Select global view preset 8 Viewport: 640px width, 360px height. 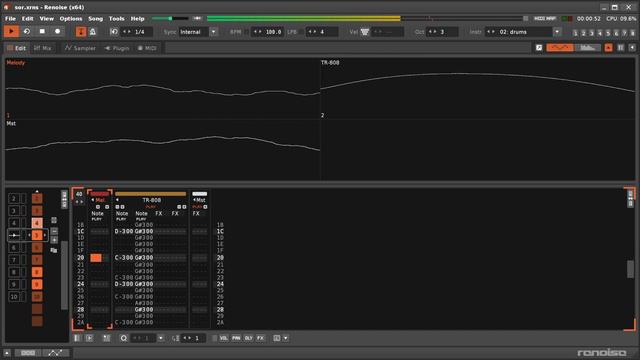[x=632, y=33]
